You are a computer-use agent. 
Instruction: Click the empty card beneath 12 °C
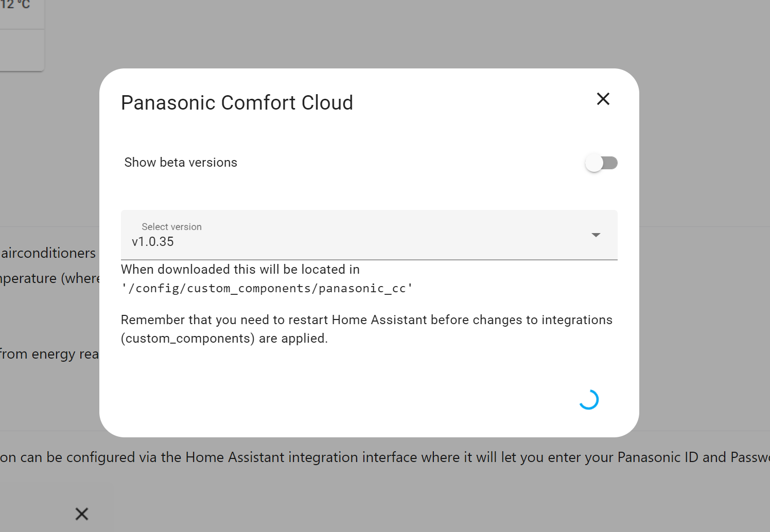click(22, 50)
